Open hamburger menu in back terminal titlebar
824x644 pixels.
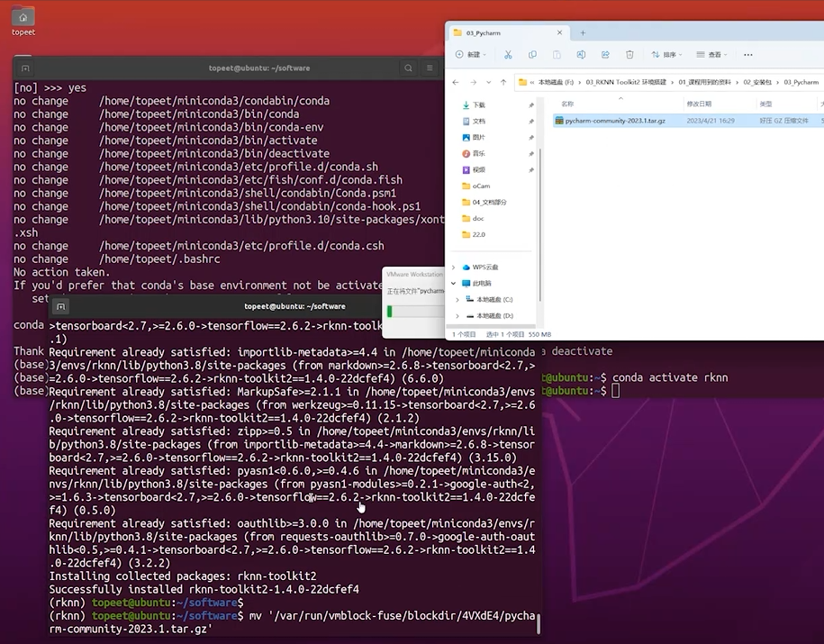[430, 68]
